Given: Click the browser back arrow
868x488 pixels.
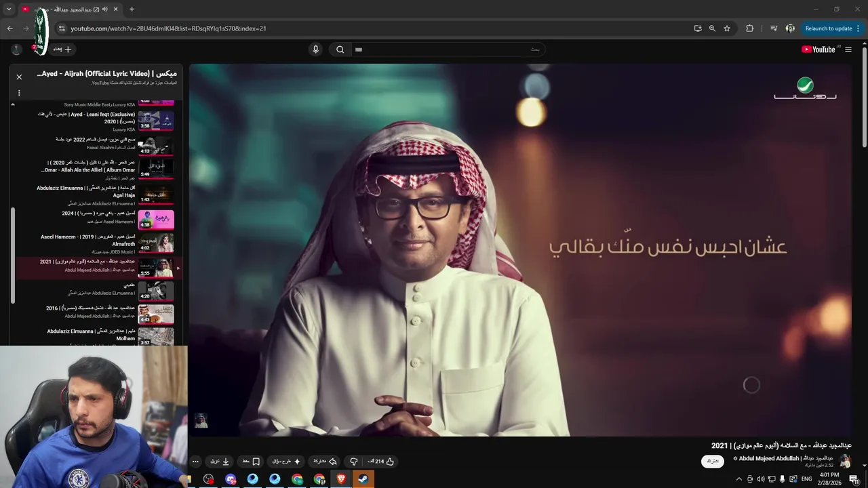Looking at the screenshot, I should pyautogui.click(x=9, y=28).
